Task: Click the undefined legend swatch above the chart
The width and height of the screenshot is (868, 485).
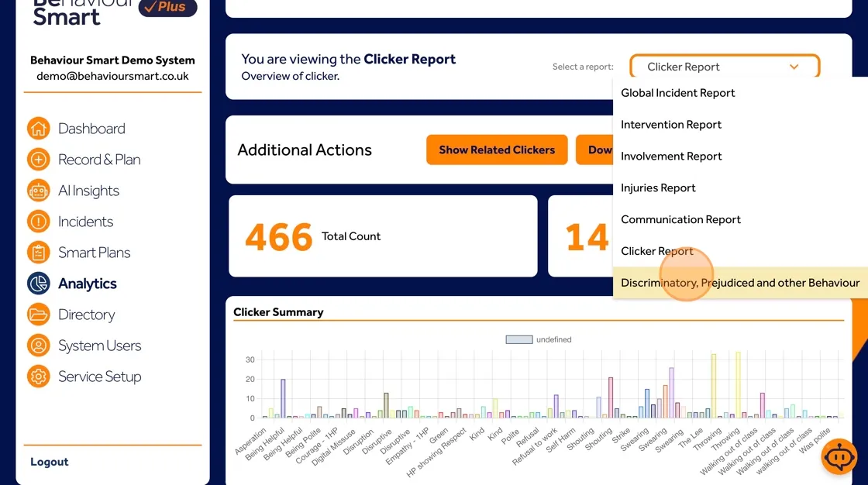Action: coord(518,339)
